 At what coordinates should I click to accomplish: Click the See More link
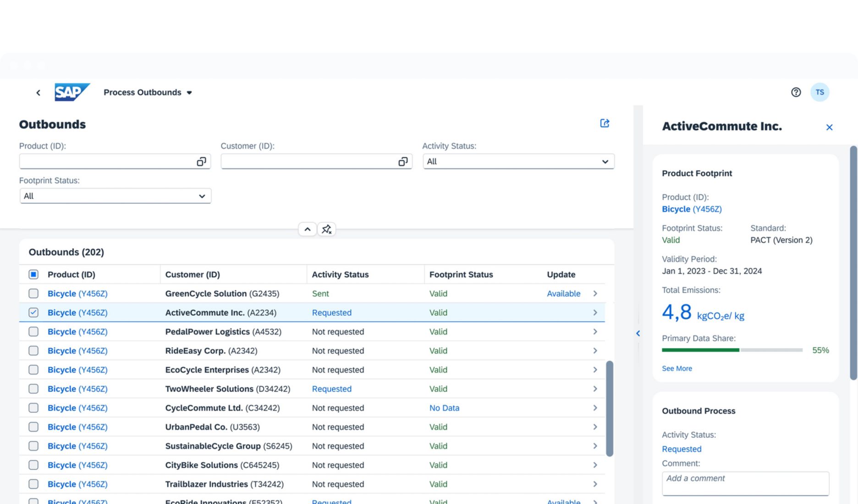click(676, 368)
